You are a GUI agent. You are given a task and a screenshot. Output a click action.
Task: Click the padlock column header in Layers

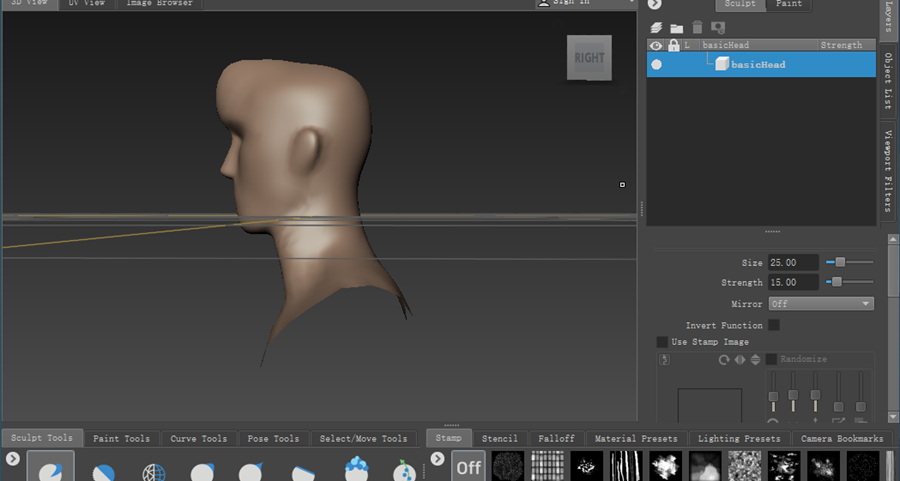coord(673,45)
